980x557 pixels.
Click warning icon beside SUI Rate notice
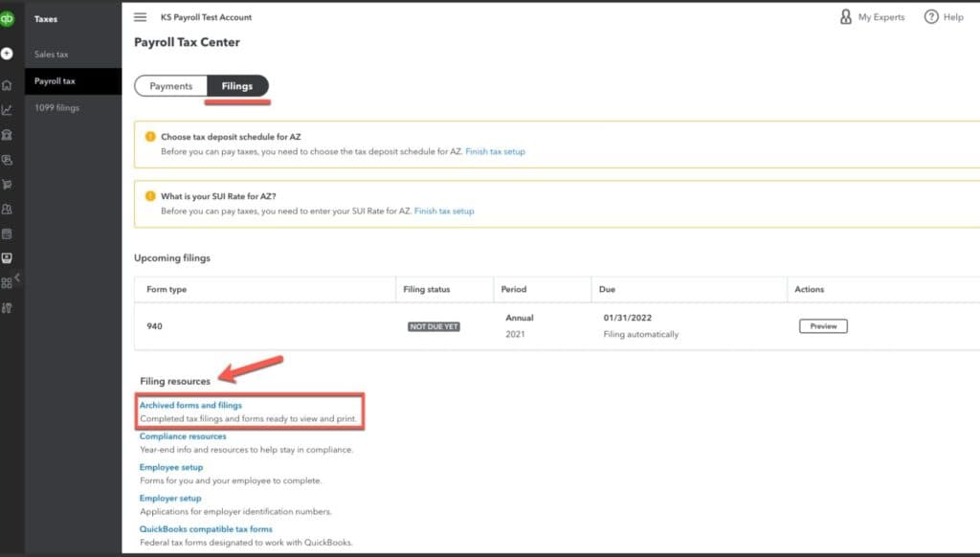(x=150, y=195)
